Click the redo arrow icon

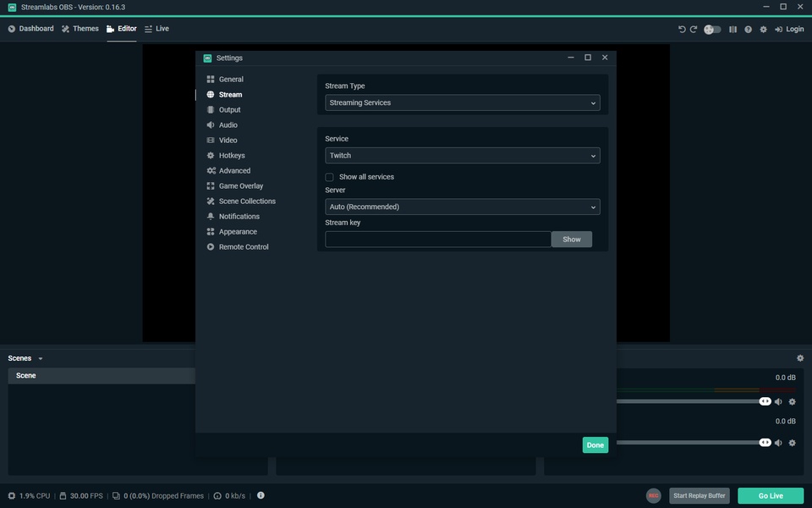(x=694, y=29)
